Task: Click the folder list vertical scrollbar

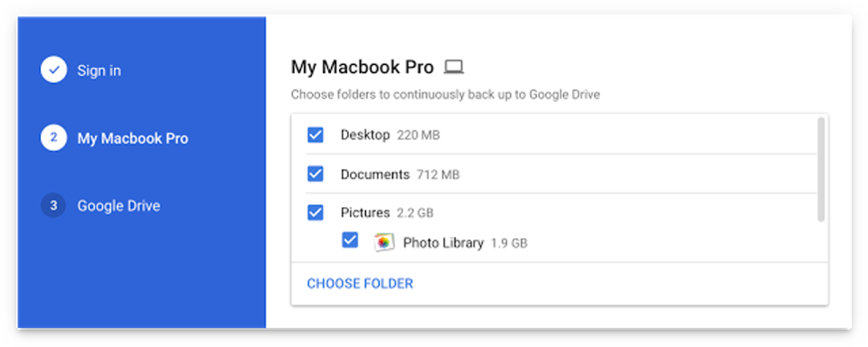Action: (x=821, y=169)
